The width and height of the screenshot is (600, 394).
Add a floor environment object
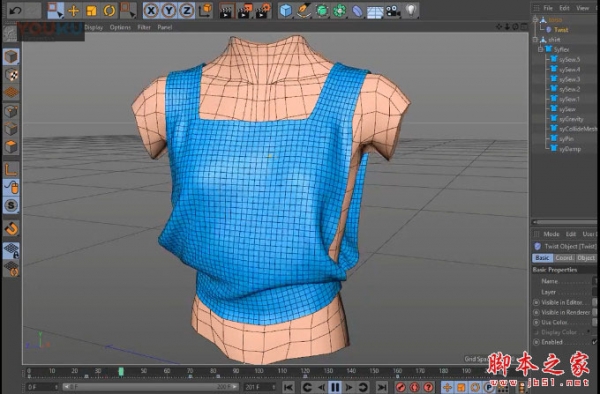point(375,12)
